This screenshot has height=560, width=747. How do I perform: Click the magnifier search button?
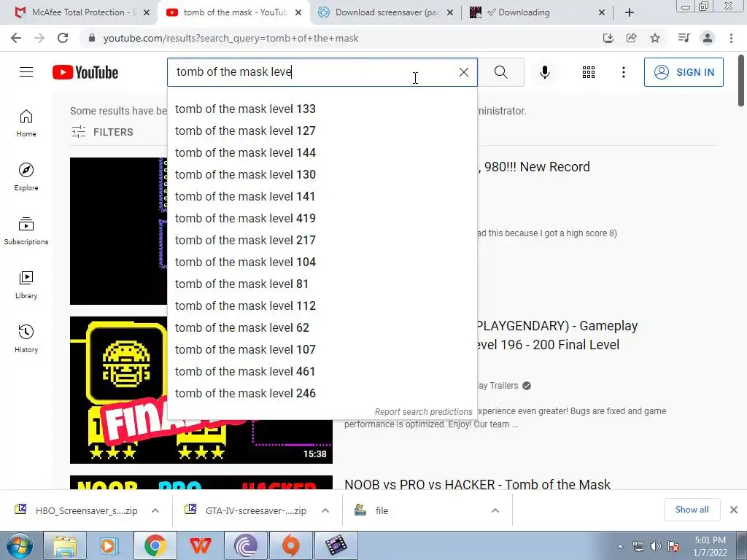[x=500, y=72]
